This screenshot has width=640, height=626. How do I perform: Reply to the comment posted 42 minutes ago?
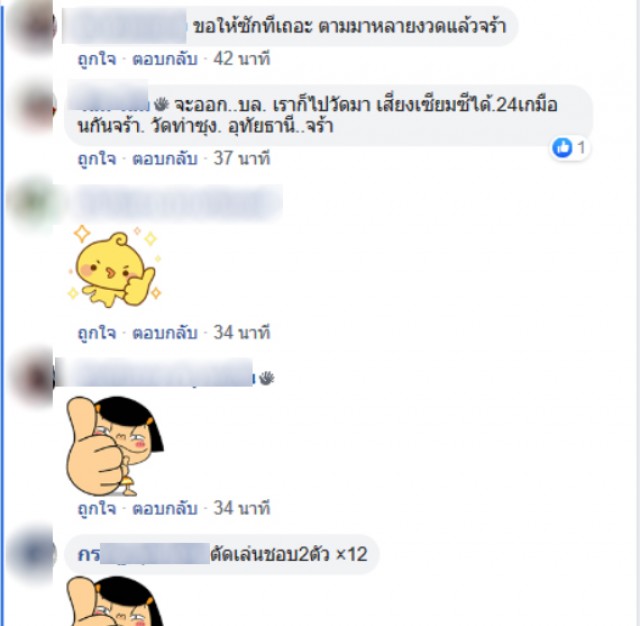[x=165, y=59]
